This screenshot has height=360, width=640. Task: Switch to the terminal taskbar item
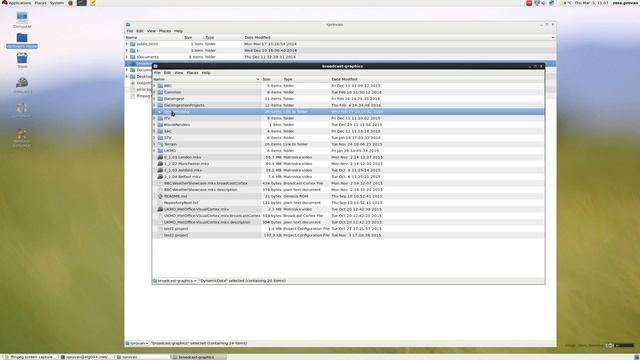click(x=86, y=357)
